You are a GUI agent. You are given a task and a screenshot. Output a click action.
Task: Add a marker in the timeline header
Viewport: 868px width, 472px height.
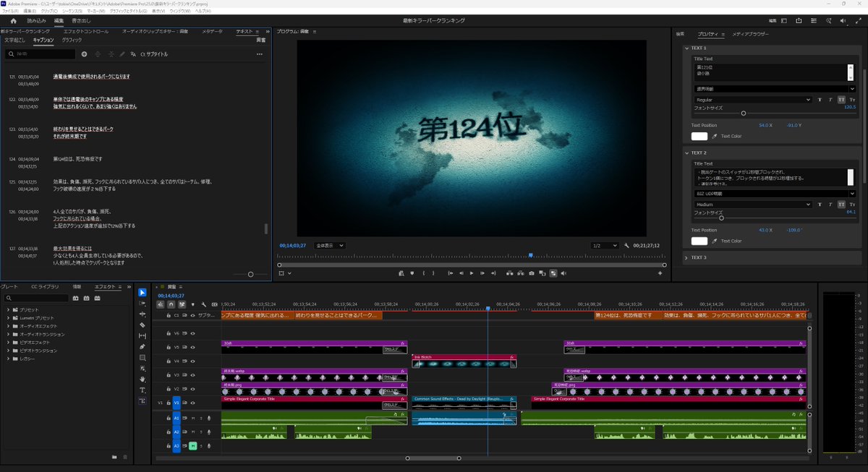193,304
